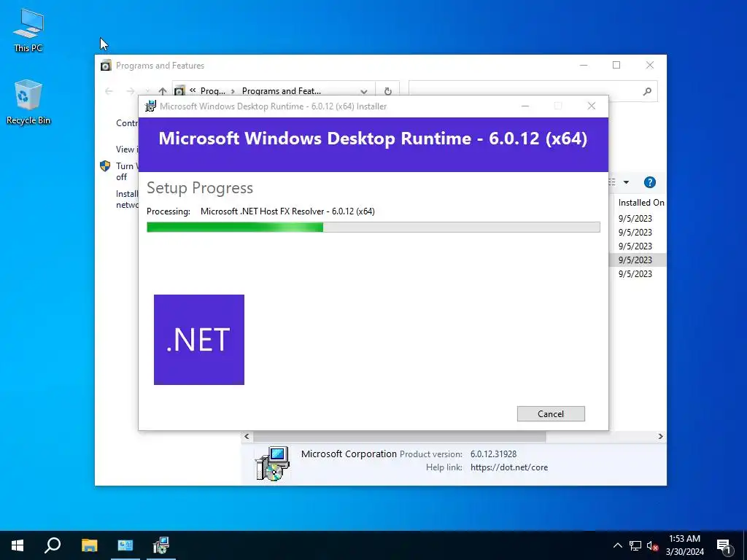Show hidden system tray icons
747x560 pixels.
tap(617, 545)
